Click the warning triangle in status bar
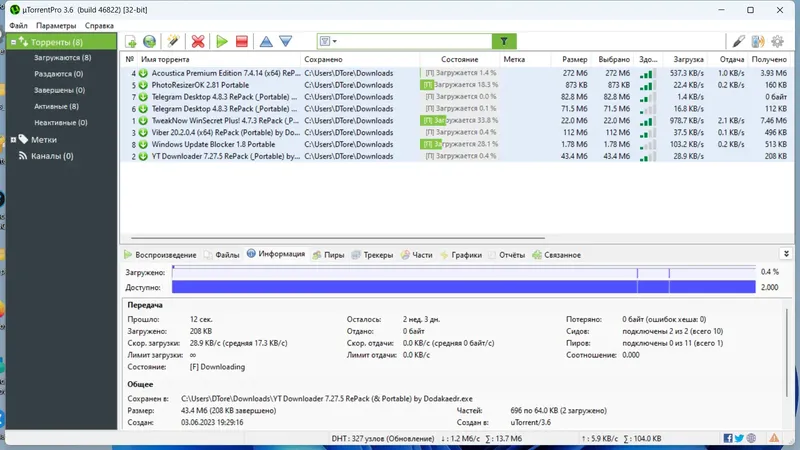Viewport: 800px width, 450px height. (x=774, y=438)
